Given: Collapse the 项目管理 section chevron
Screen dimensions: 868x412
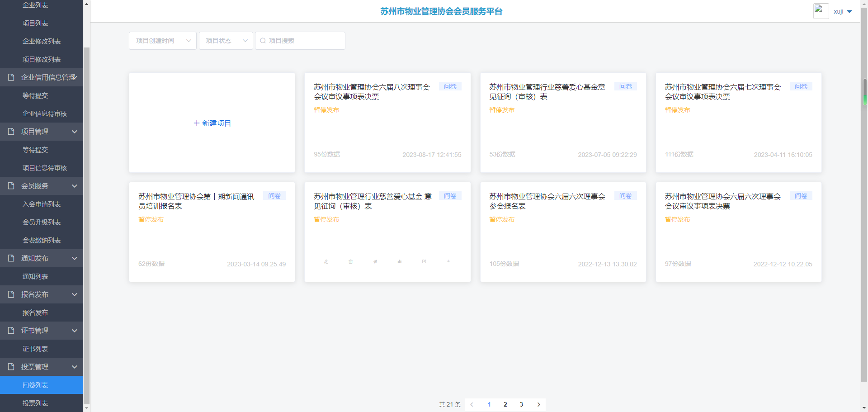Looking at the screenshot, I should 75,132.
